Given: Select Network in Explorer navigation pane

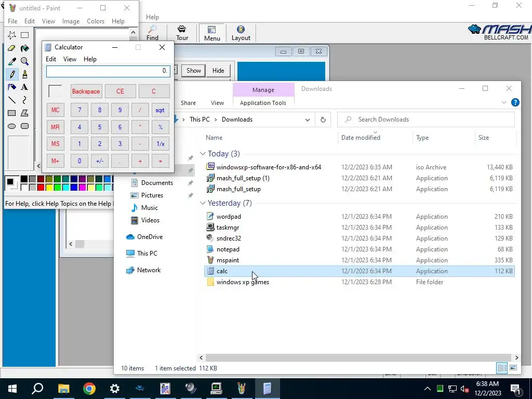Looking at the screenshot, I should (149, 270).
